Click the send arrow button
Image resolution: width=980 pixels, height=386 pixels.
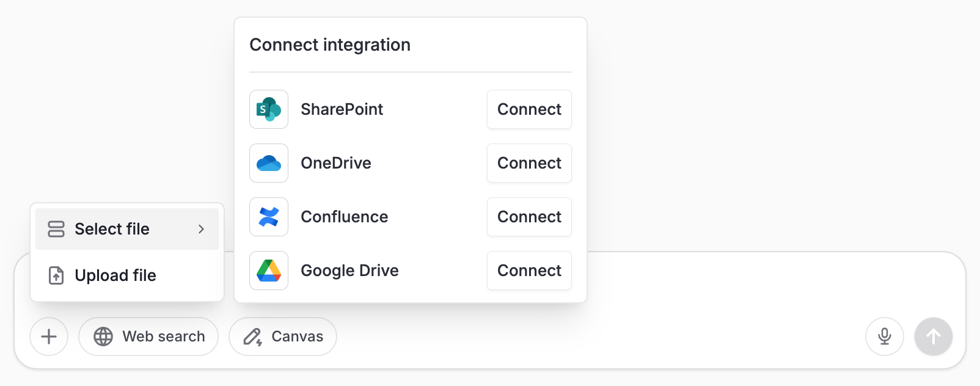coord(934,337)
